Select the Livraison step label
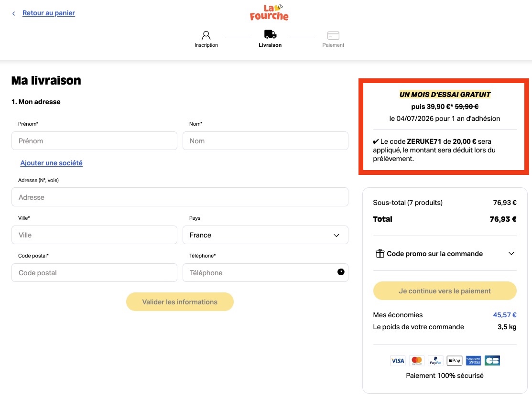The image size is (532, 398). (270, 45)
